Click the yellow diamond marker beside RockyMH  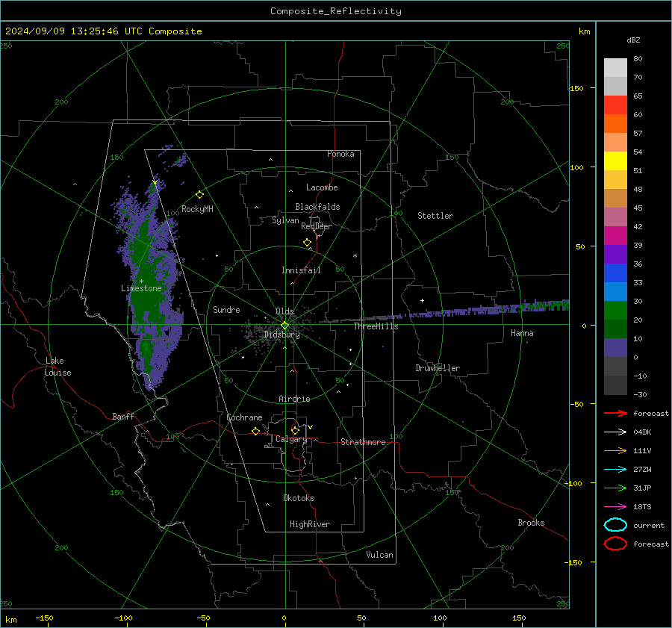click(199, 195)
